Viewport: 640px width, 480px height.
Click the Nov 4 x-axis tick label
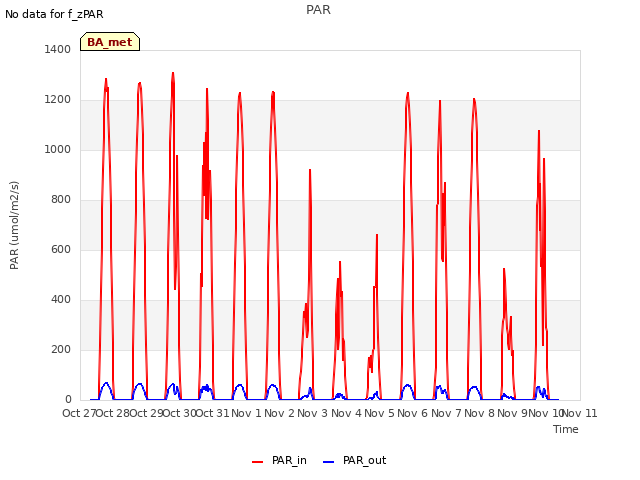346,413
